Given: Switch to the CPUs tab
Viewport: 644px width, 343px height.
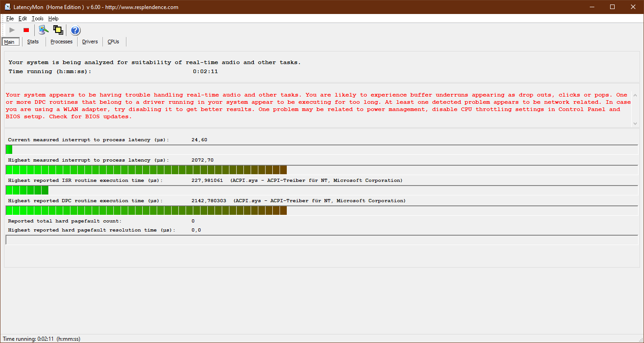Looking at the screenshot, I should (x=113, y=42).
